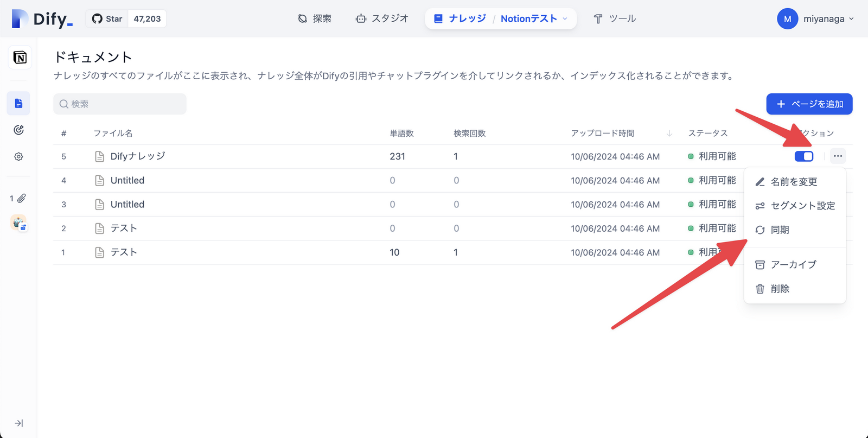This screenshot has width=868, height=438.
Task: Click the 利用可能 status of Difyナレッジ
Action: (712, 156)
